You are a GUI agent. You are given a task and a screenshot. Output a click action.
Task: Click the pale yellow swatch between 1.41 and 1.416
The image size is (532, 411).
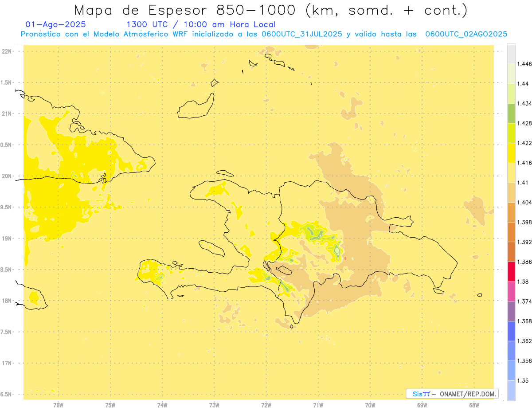point(511,172)
